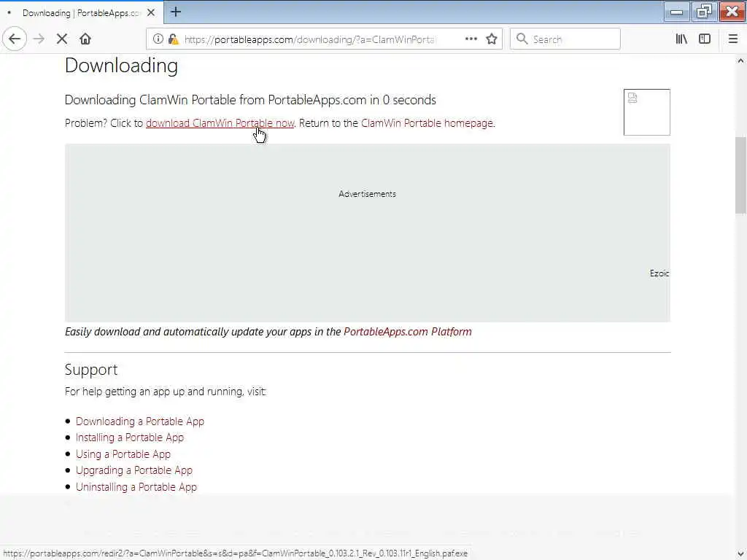Click the scrollbar up arrow

[x=740, y=61]
